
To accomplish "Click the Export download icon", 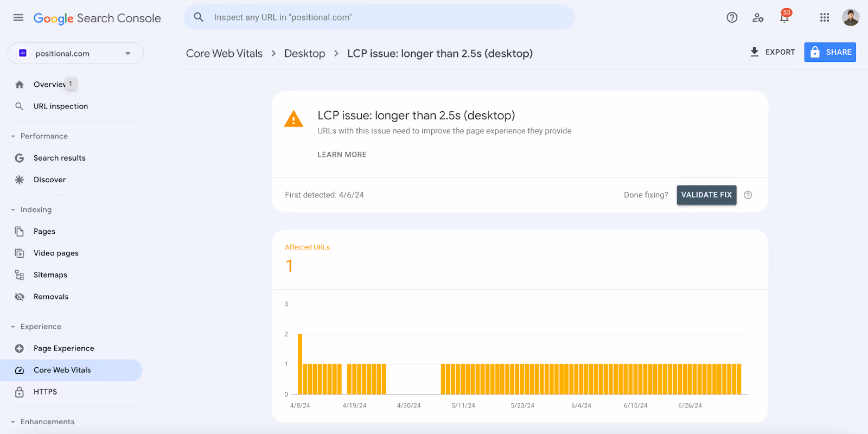I will tap(754, 52).
